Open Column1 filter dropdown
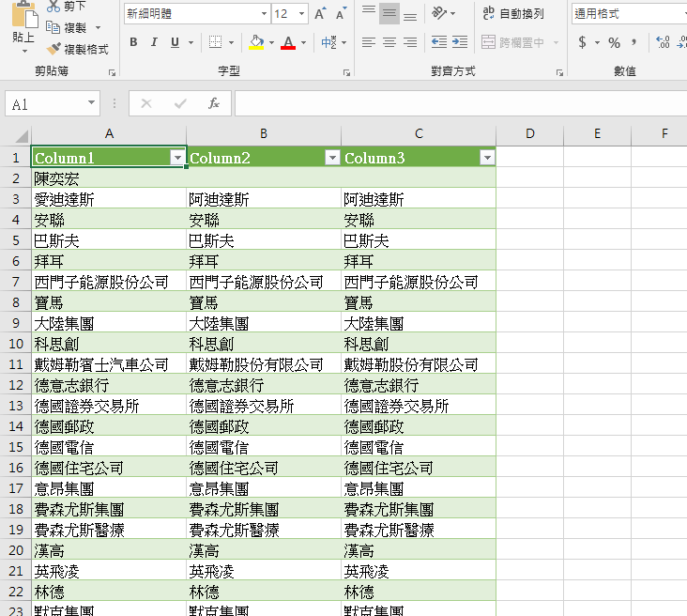 [x=177, y=158]
